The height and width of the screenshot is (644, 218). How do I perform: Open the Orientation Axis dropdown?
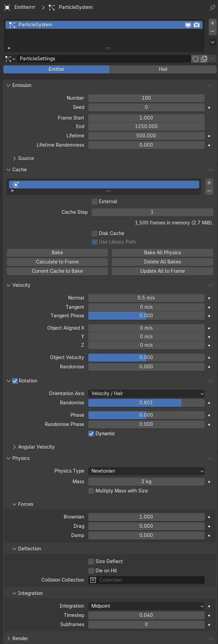pos(146,393)
